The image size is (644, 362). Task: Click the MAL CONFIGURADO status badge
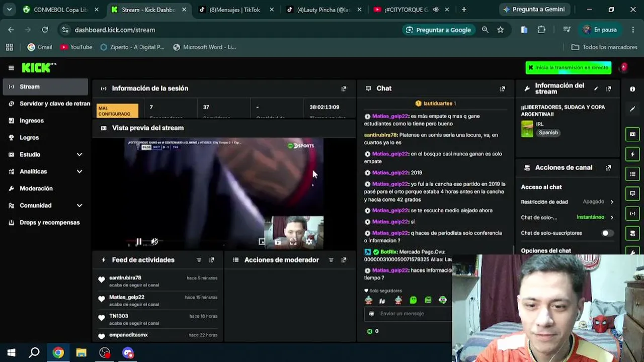pos(117,111)
